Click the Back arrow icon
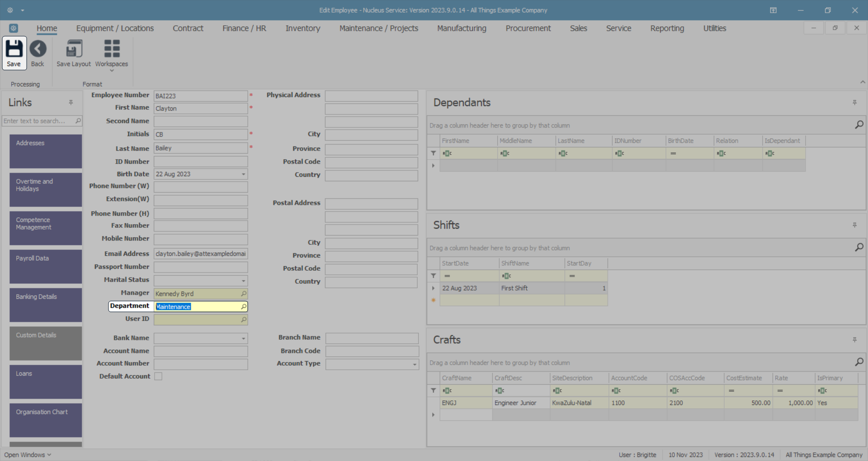Screen dimensions: 868x461 [38, 49]
